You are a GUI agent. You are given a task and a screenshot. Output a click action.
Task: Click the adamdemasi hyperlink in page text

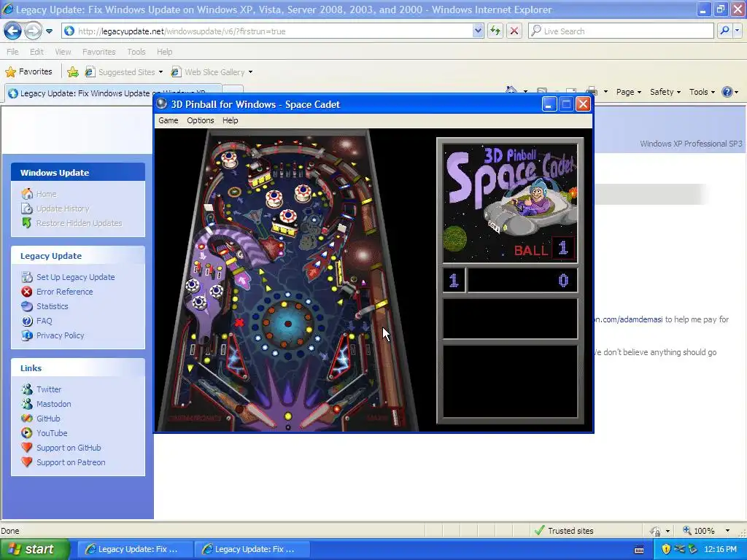628,319
